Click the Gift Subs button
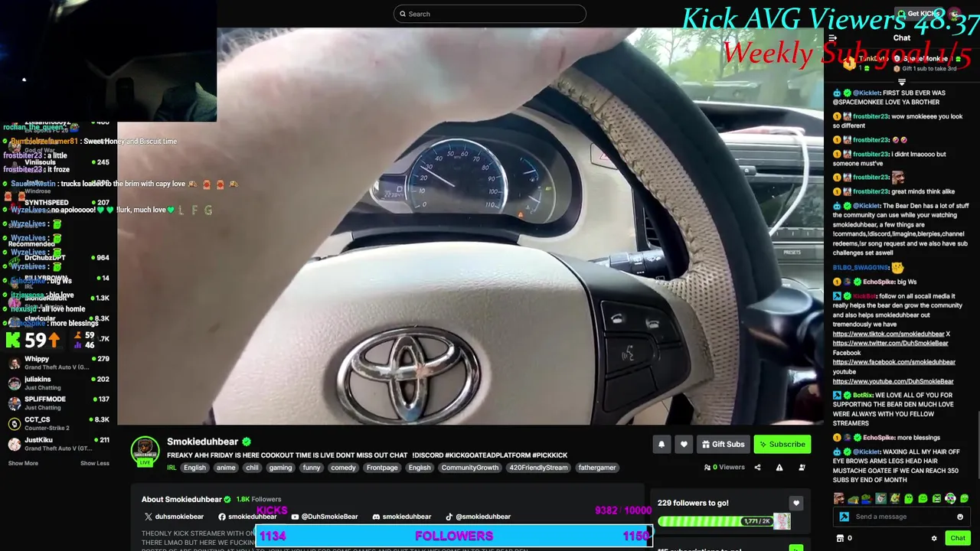Screen dimensions: 980x551 [x=723, y=444]
